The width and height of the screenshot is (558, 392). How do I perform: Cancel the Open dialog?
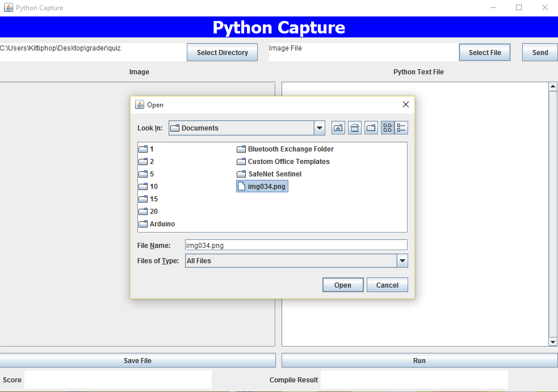point(387,285)
